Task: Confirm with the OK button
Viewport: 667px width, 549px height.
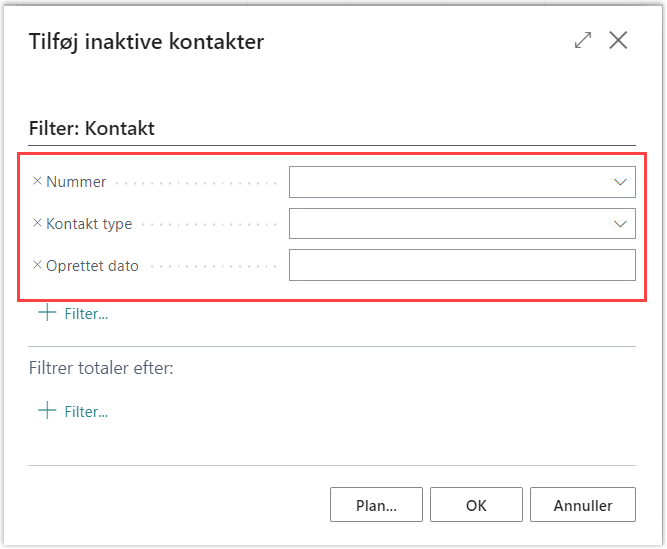Action: pos(476,505)
